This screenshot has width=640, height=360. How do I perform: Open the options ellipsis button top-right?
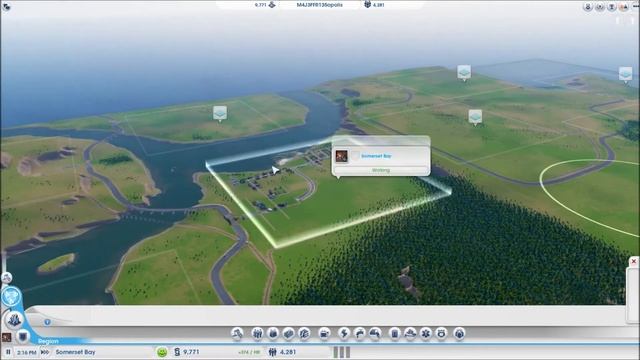[636, 7]
